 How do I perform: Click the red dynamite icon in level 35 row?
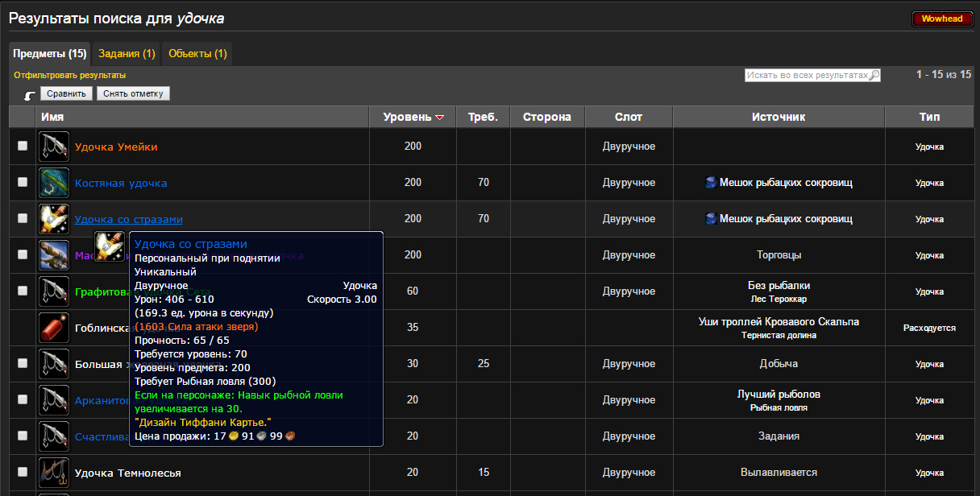coord(54,328)
